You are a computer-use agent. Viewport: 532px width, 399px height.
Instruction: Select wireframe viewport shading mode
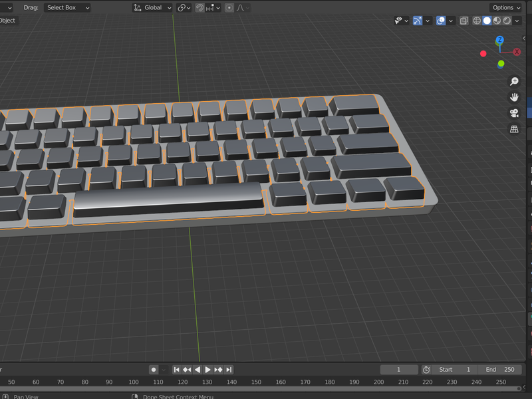[x=477, y=21]
